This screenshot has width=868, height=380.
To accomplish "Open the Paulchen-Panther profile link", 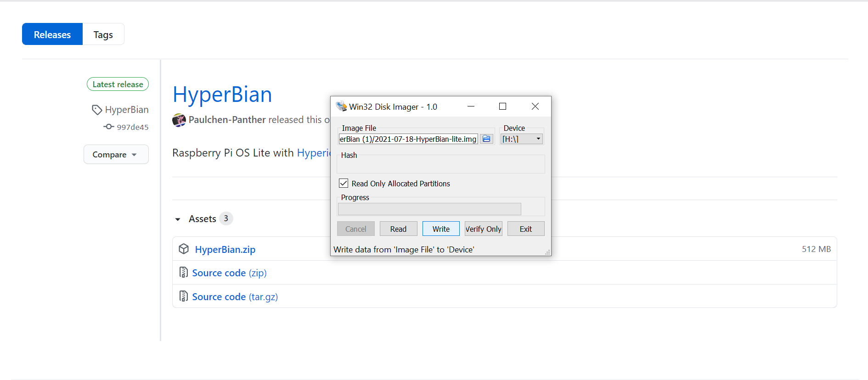I will 227,120.
